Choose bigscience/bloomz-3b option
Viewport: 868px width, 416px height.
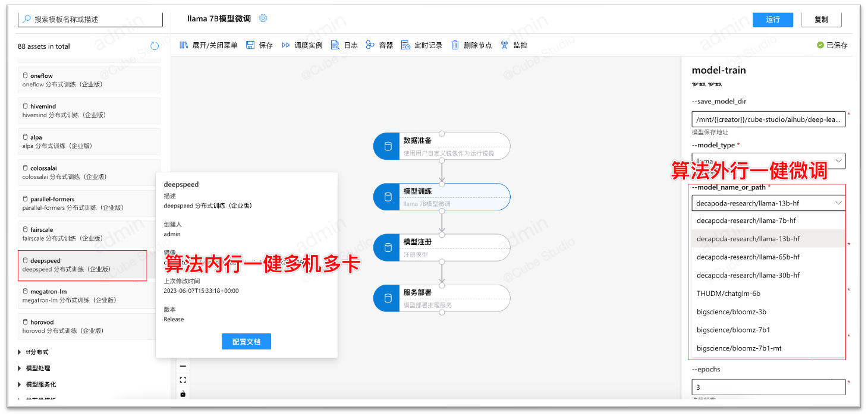click(732, 312)
